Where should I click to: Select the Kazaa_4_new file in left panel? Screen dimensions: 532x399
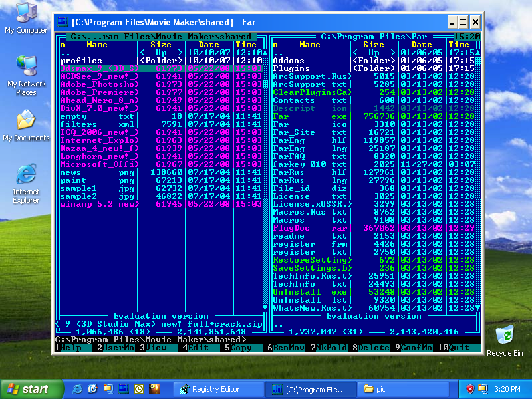tap(161, 148)
